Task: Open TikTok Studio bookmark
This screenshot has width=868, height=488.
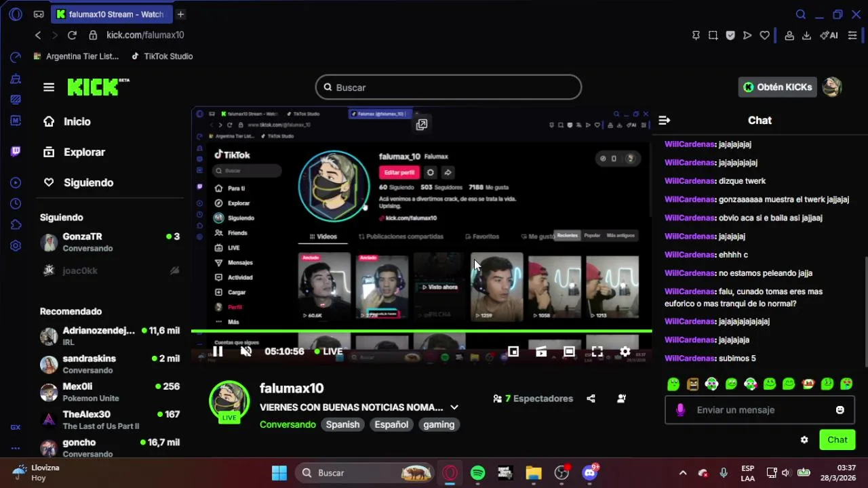Action: [162, 56]
